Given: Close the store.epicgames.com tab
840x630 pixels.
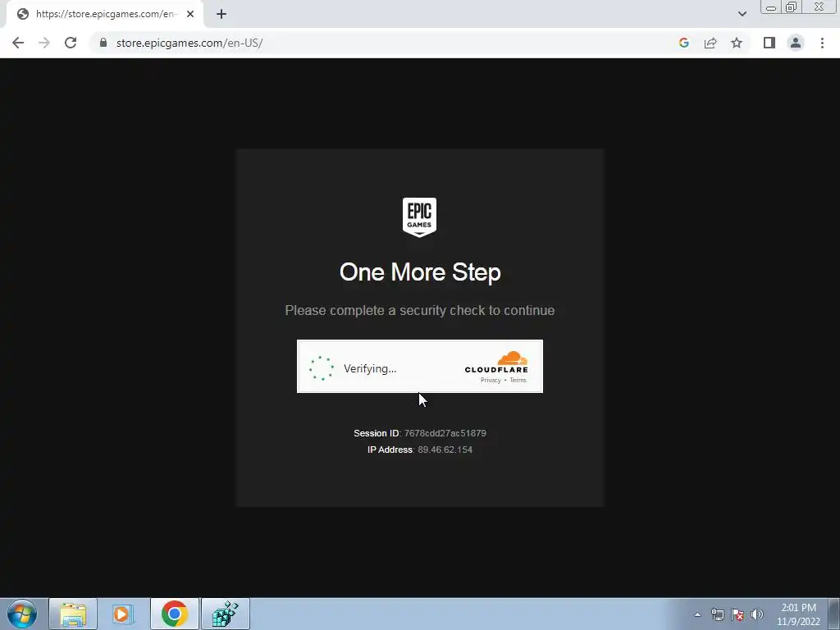Looking at the screenshot, I should point(190,14).
